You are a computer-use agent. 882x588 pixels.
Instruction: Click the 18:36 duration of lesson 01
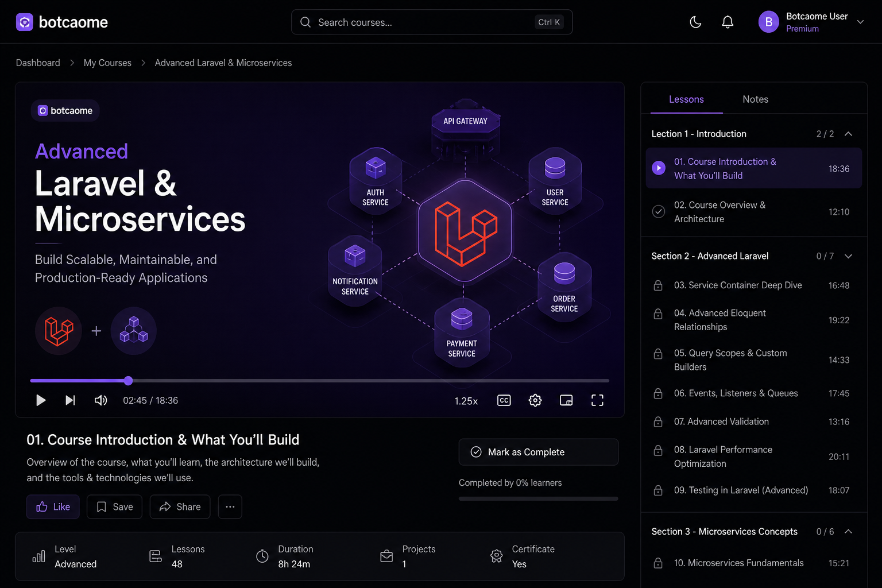tap(839, 169)
